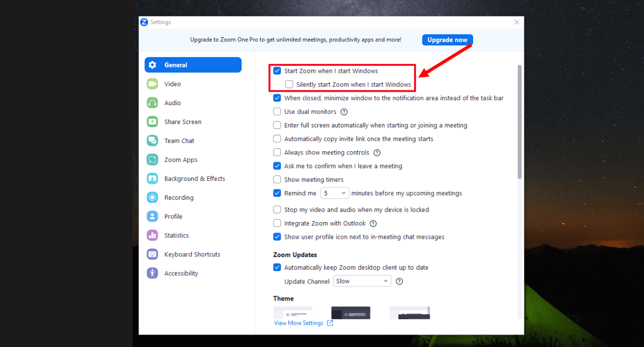Uncheck Show user profile icon in chat
The height and width of the screenshot is (347, 644).
tap(277, 237)
